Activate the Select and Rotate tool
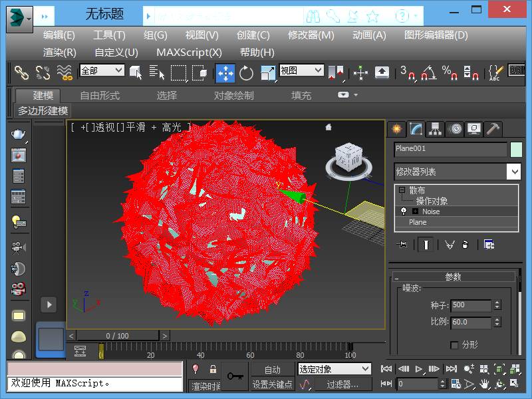532x399 pixels. 246,72
